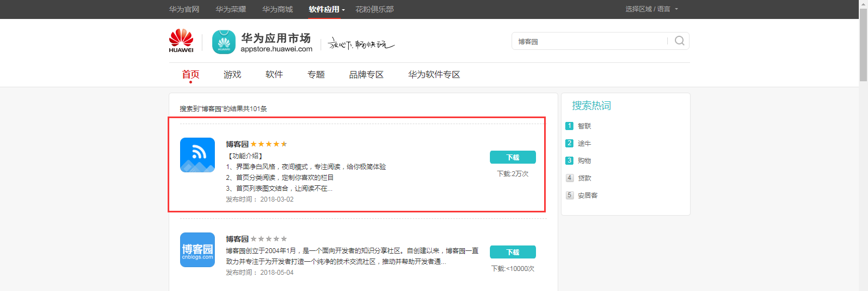Click hot search term 途牛

[584, 144]
